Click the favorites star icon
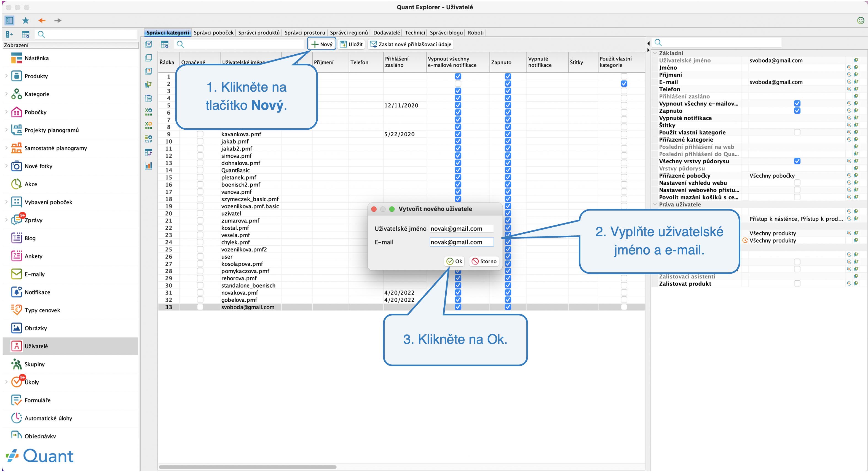868x473 pixels. (x=26, y=21)
